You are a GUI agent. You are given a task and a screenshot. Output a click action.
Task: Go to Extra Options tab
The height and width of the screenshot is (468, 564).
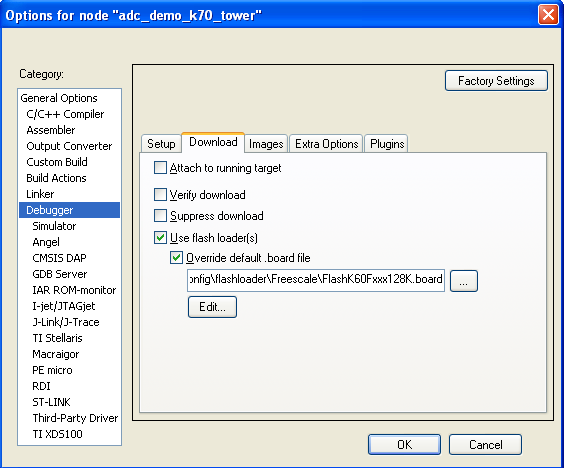[x=327, y=144]
